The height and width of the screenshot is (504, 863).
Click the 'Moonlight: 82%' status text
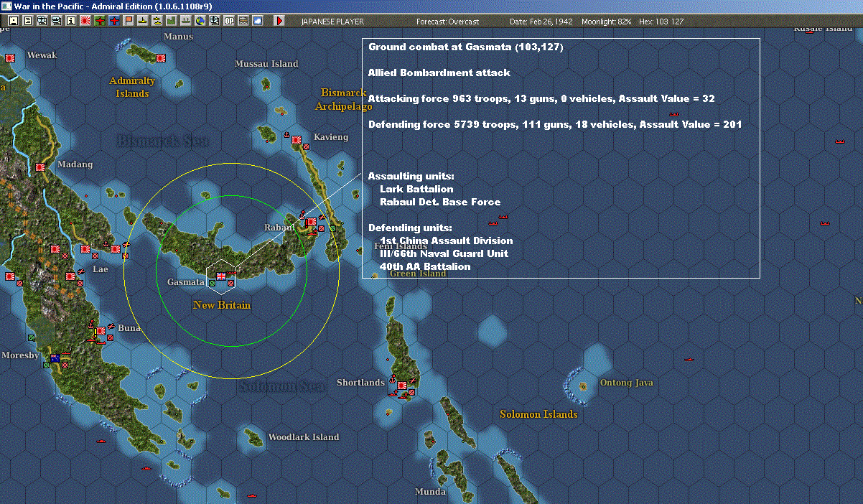click(x=606, y=22)
